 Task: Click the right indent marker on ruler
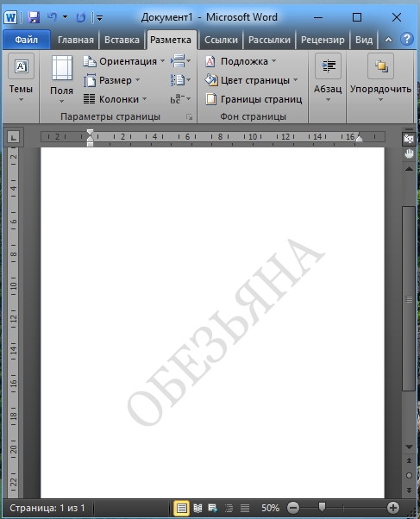pos(359,138)
